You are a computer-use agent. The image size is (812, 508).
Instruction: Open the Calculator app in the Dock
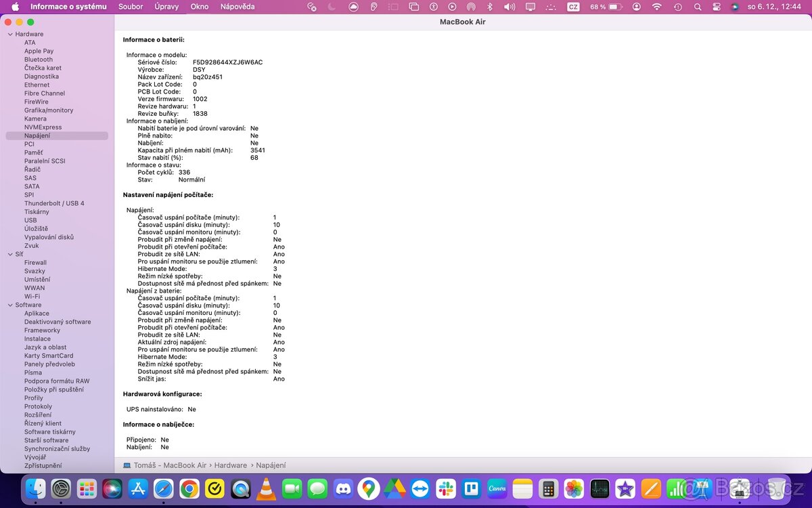tap(548, 488)
